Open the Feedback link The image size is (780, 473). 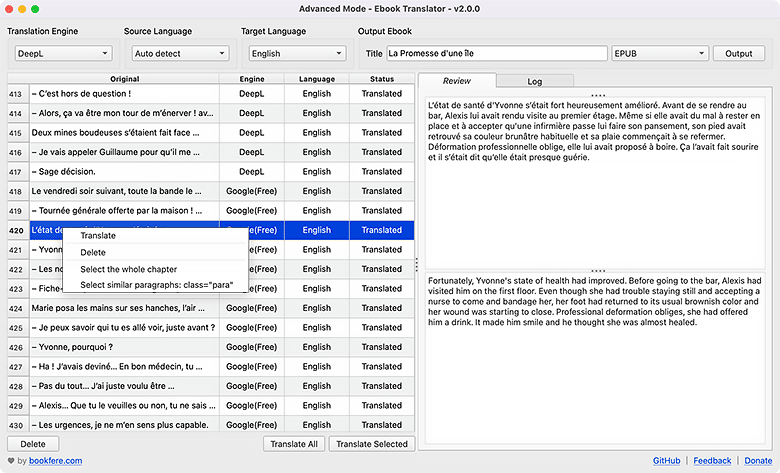click(712, 461)
